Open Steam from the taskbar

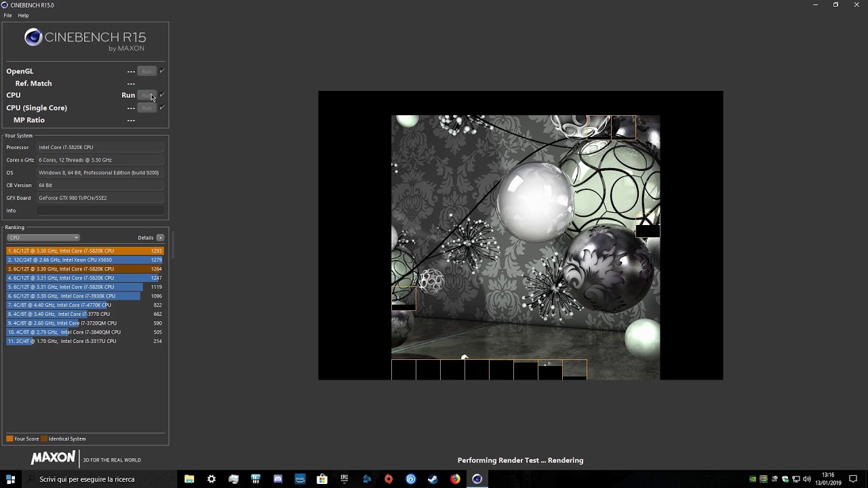click(433, 479)
